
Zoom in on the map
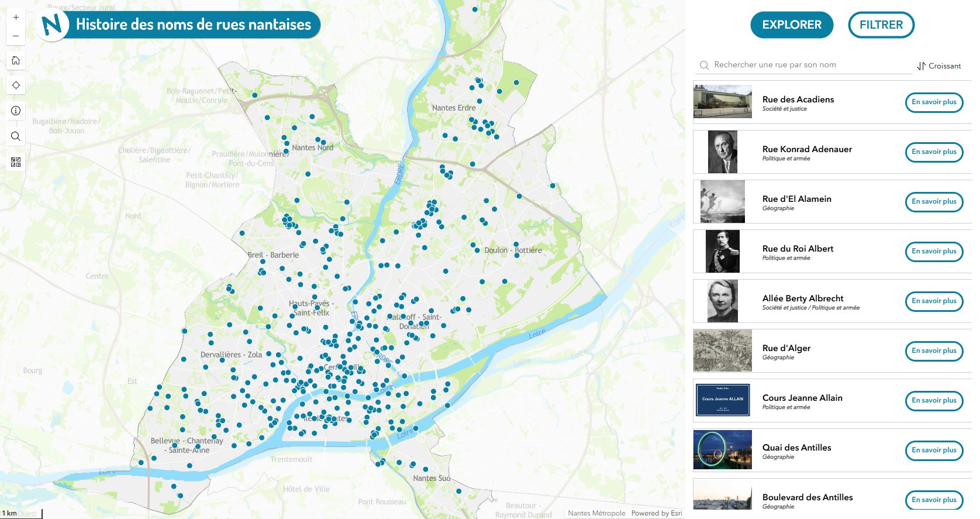[x=16, y=18]
